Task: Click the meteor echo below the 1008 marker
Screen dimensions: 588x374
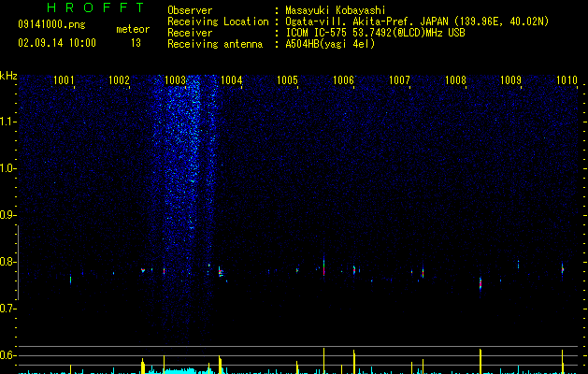Action: pyautogui.click(x=480, y=283)
